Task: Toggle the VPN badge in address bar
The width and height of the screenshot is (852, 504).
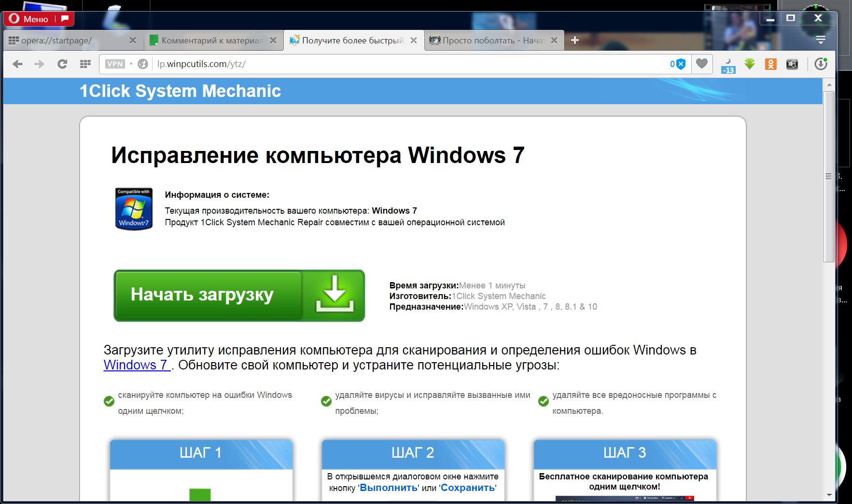Action: tap(115, 64)
